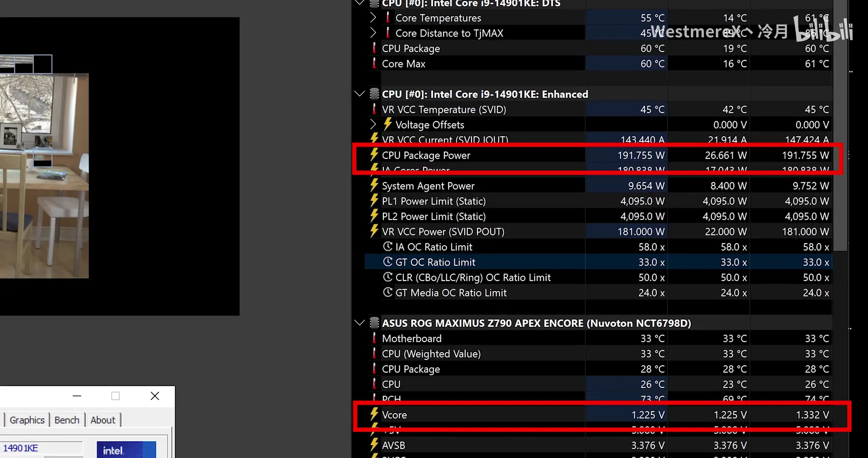Select the 'CPU (Weighted Value)' label
Screen dimensions: 868x458
431,354
